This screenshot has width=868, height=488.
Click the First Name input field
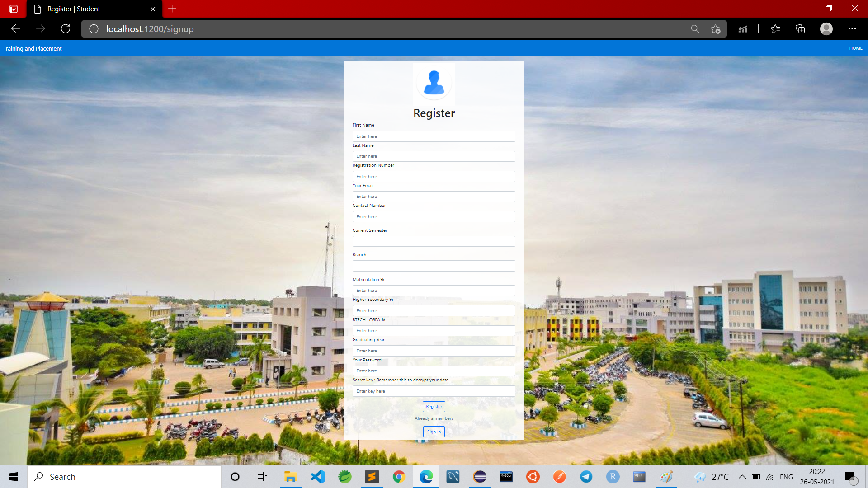pos(434,136)
